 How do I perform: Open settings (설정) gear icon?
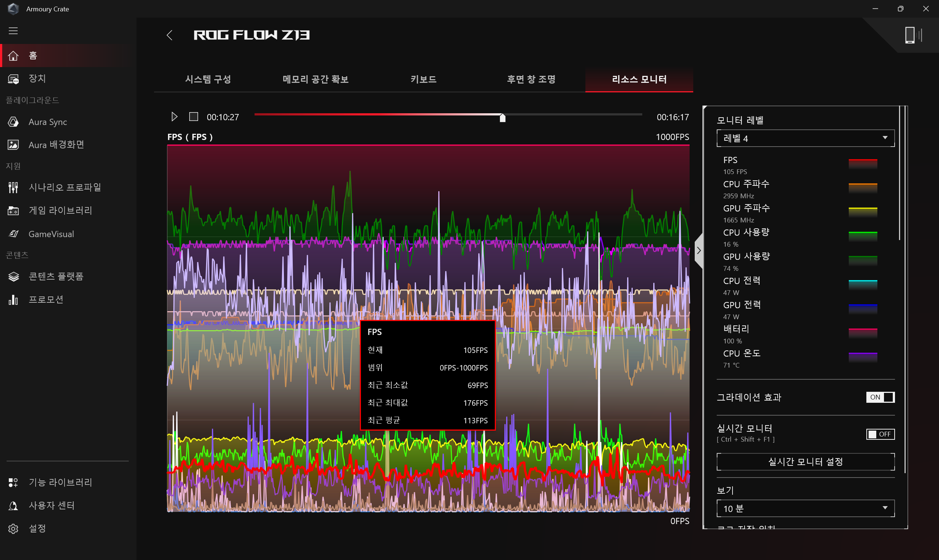pos(13,529)
